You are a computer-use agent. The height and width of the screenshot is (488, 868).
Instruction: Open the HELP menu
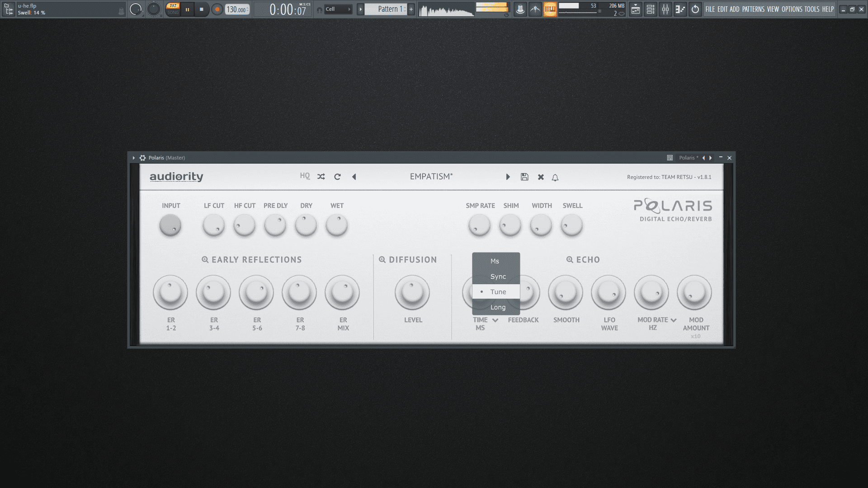[828, 9]
